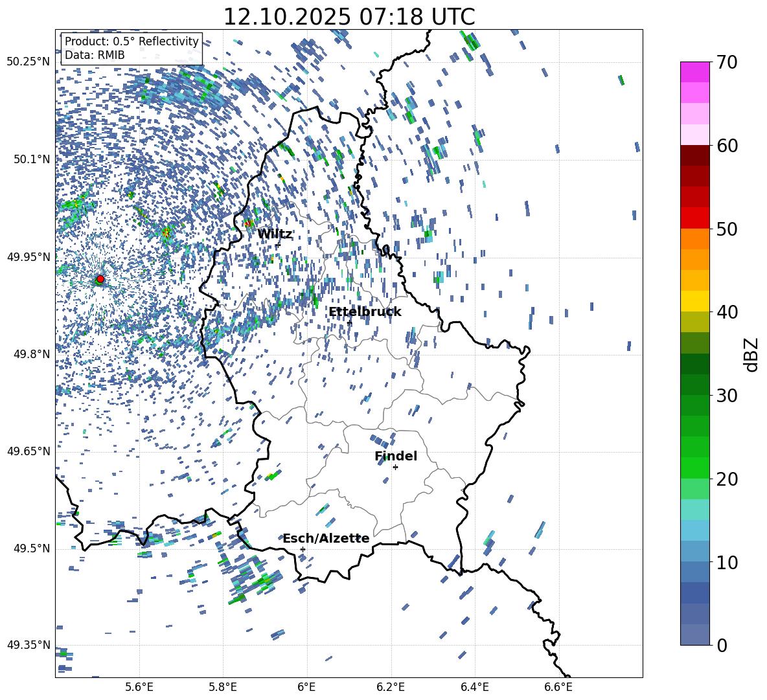Click the 6.6°E longitude label
The image size is (767, 700).
tap(558, 687)
